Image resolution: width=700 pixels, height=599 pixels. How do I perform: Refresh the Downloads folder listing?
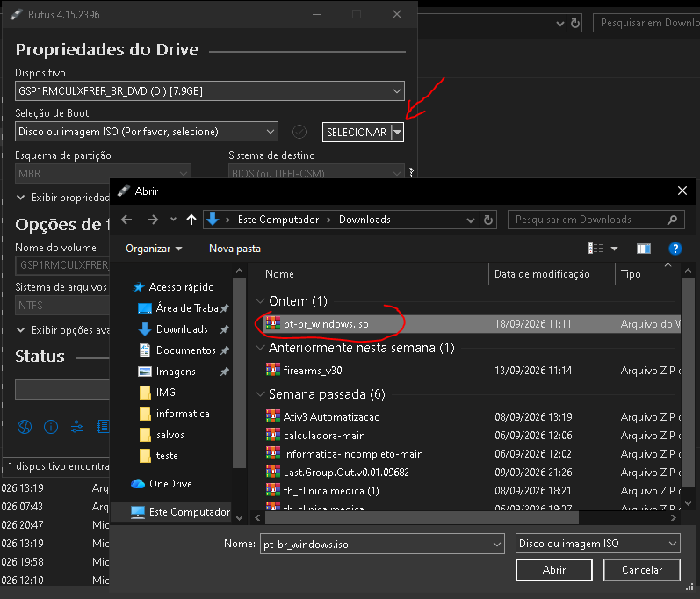(488, 220)
